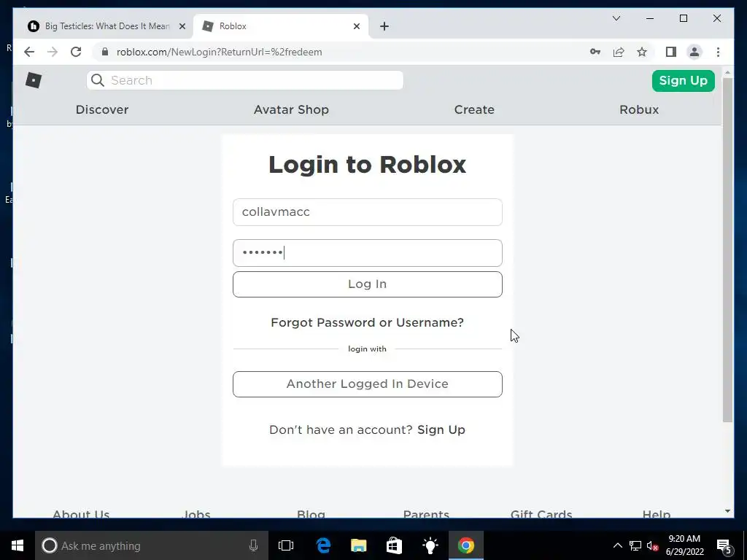Click the network status tray icon
The width and height of the screenshot is (747, 560).
635,545
